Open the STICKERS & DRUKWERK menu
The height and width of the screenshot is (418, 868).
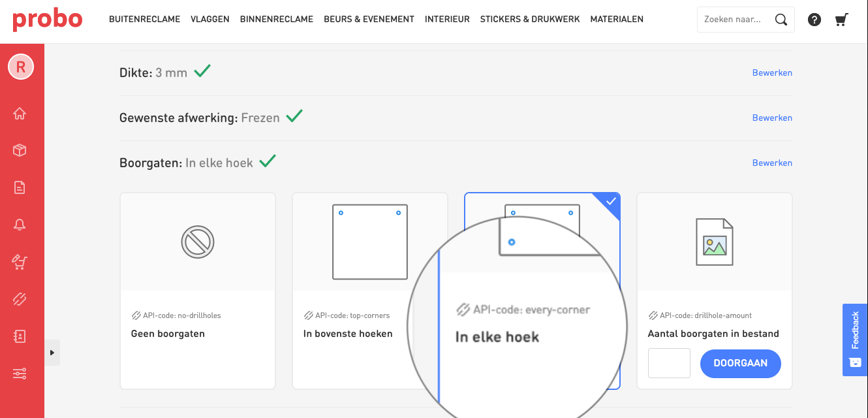pos(529,20)
